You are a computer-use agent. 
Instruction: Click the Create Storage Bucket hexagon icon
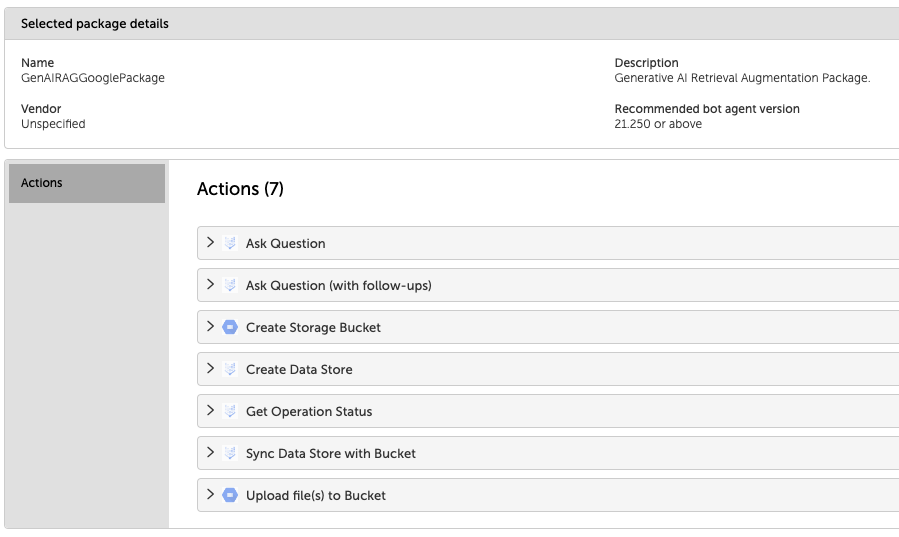(x=230, y=327)
